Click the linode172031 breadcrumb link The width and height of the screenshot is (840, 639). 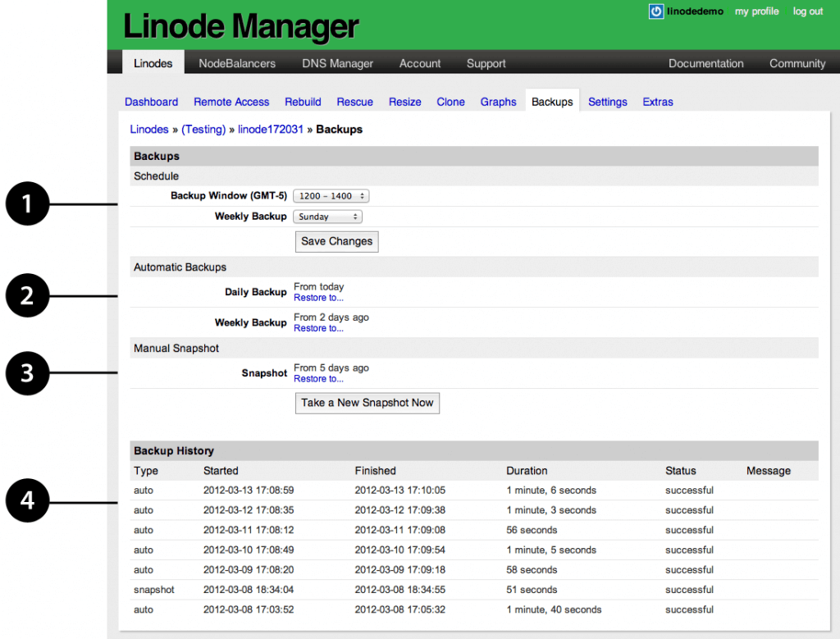point(271,130)
